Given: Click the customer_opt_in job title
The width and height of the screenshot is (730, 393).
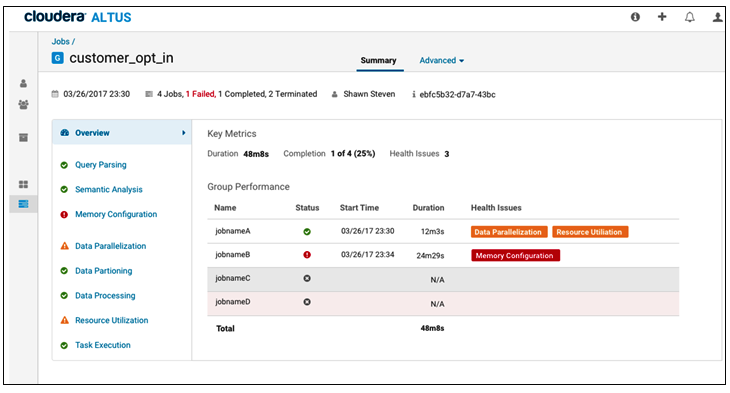Looking at the screenshot, I should 122,58.
